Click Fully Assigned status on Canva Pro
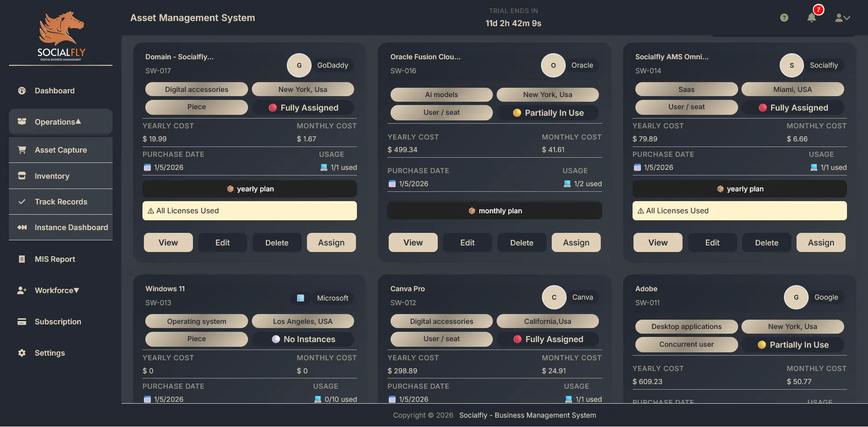 coord(548,339)
